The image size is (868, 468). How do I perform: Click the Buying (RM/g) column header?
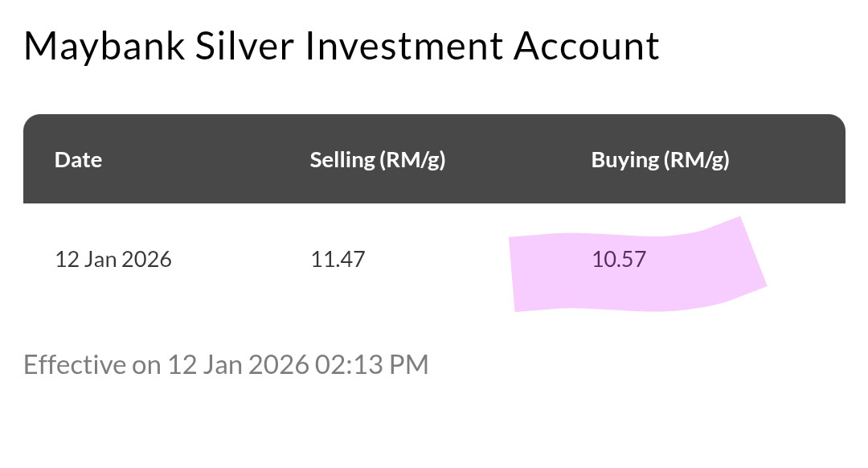(660, 159)
